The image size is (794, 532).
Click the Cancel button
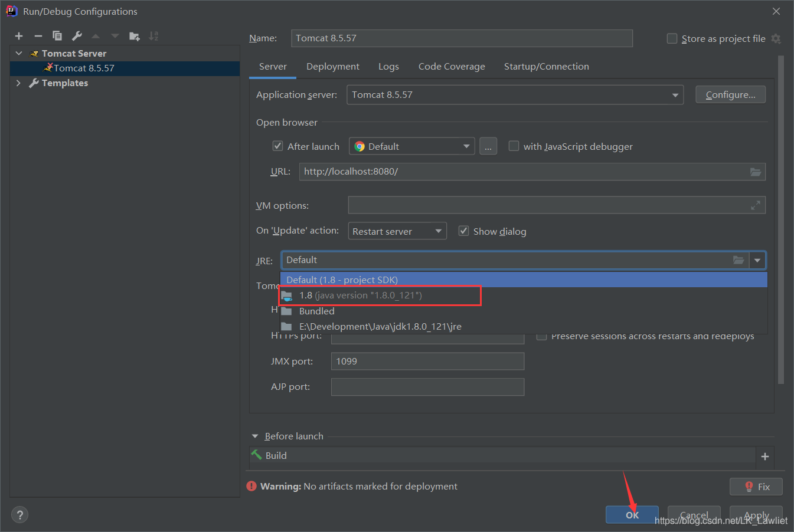point(694,515)
